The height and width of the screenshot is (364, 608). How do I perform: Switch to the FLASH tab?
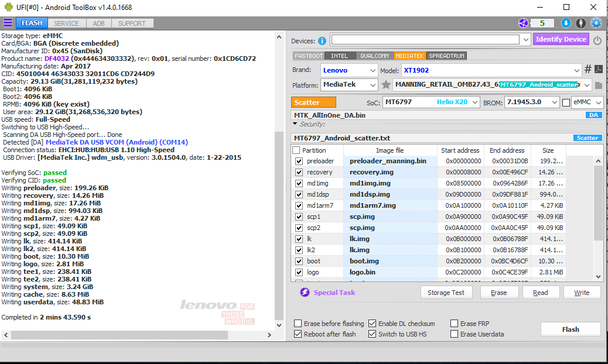[x=32, y=23]
